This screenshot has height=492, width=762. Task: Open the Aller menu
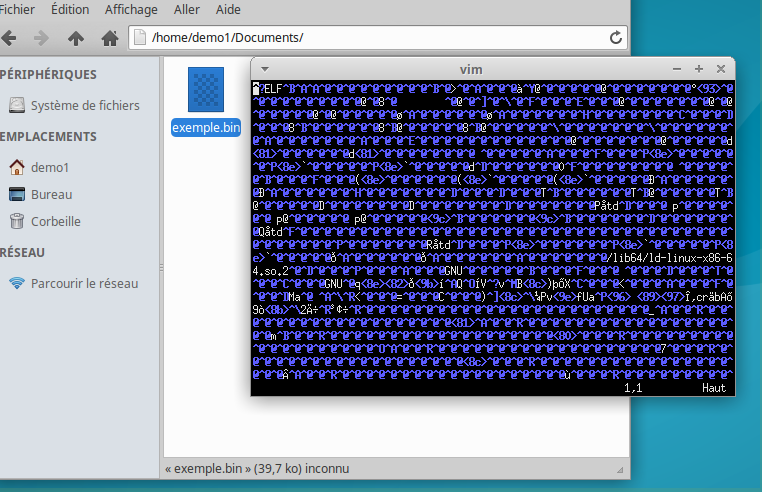tap(187, 9)
